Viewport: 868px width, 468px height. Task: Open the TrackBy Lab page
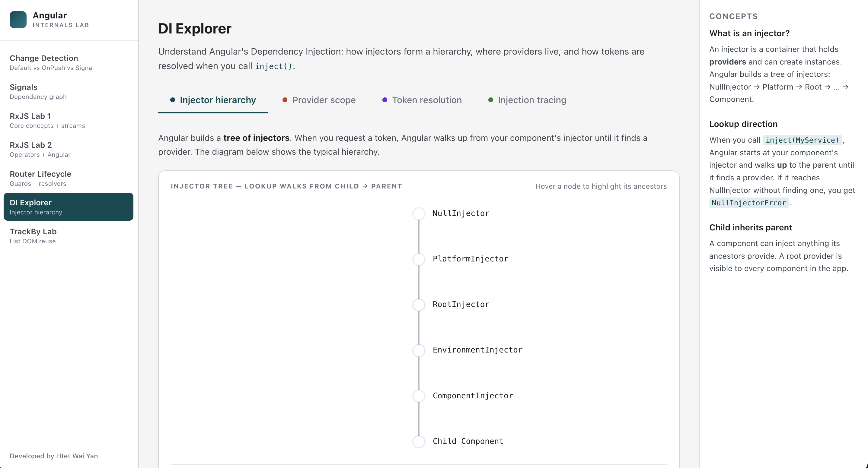tap(69, 236)
